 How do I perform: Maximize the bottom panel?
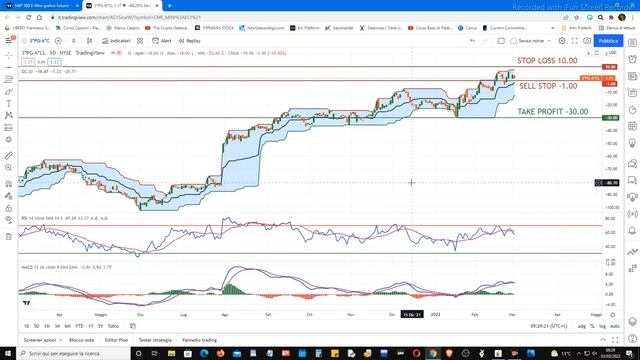click(x=615, y=340)
